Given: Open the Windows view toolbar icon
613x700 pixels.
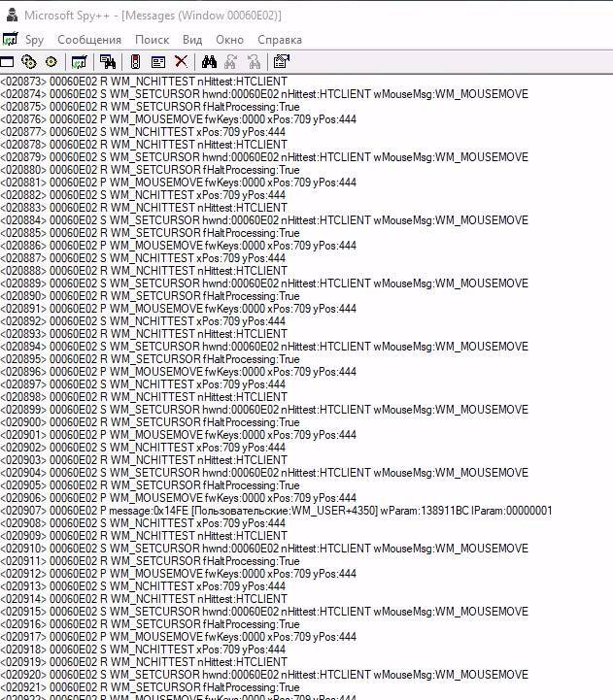Looking at the screenshot, I should coord(7,61).
